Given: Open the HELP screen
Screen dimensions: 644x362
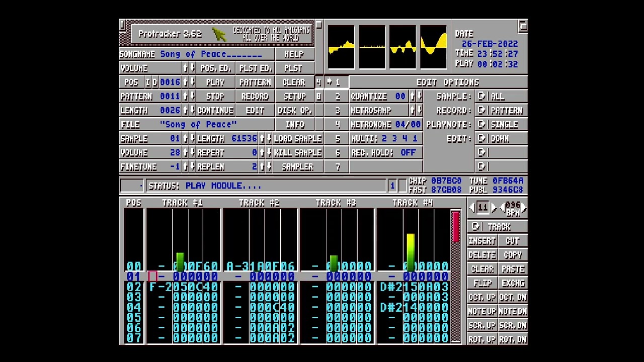Looking at the screenshot, I should pyautogui.click(x=294, y=54).
